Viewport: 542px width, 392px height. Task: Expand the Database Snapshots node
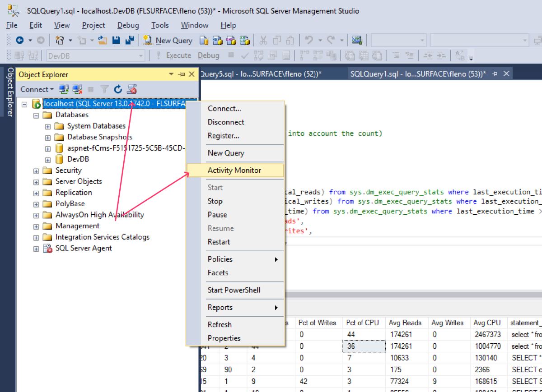coord(48,138)
